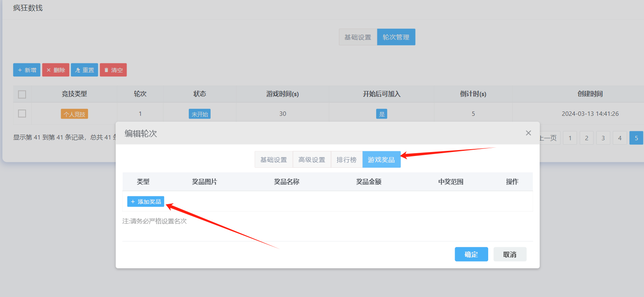The width and height of the screenshot is (644, 297).
Task: Select the 游戏奖品 tab
Action: tap(381, 160)
